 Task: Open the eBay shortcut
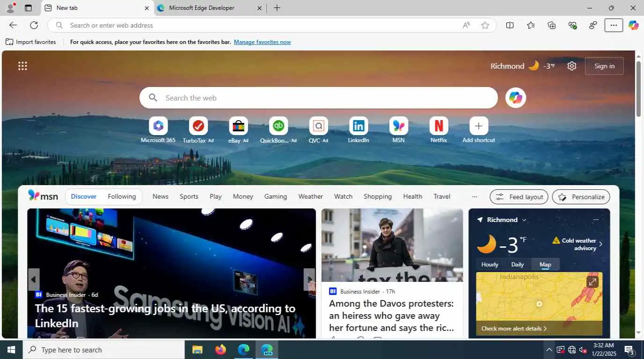click(x=238, y=130)
